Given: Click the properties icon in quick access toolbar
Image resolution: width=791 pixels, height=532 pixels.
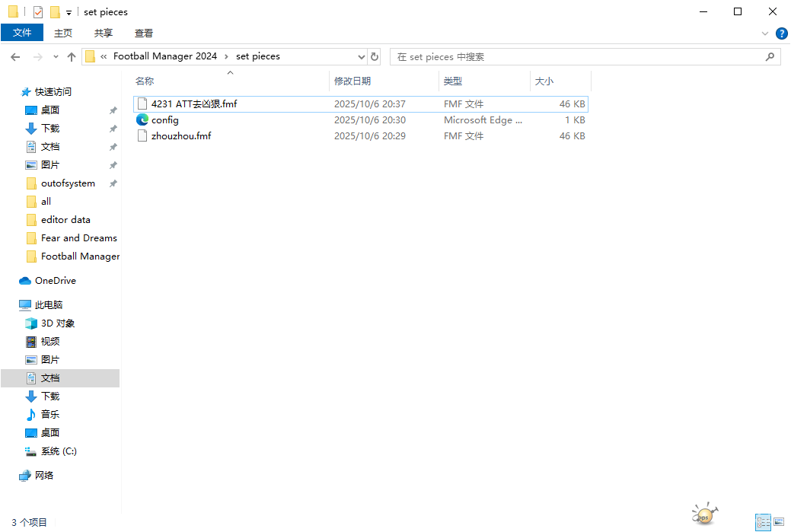Looking at the screenshot, I should tap(38, 12).
